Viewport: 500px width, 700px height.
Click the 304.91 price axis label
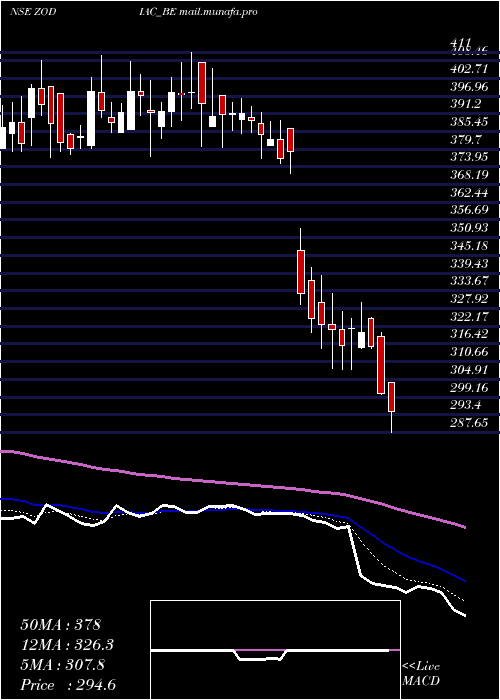469,369
